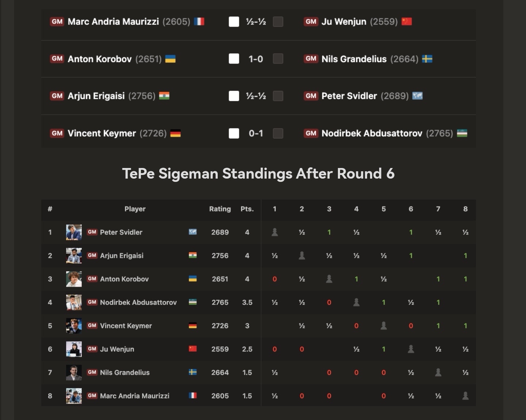
Task: Open Anton Korobov's profile from standings table
Action: coord(125,279)
